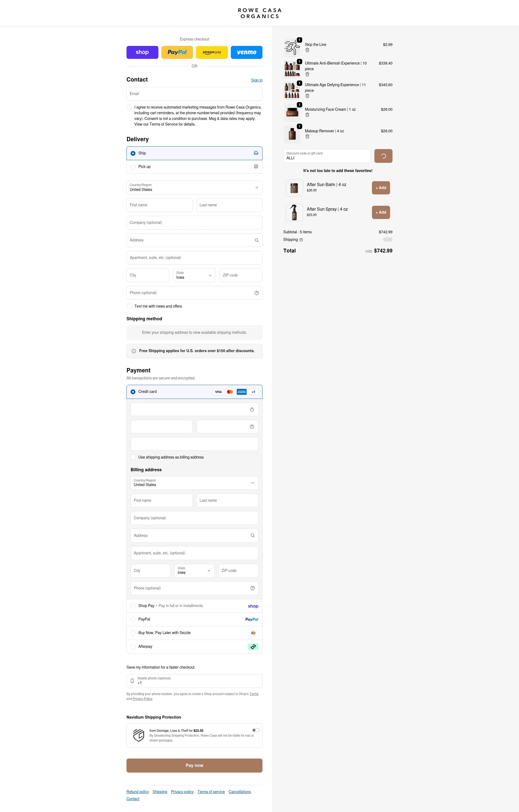This screenshot has width=519, height=812.
Task: Toggle Navidium Shipping Protection switch
Action: pos(256,730)
